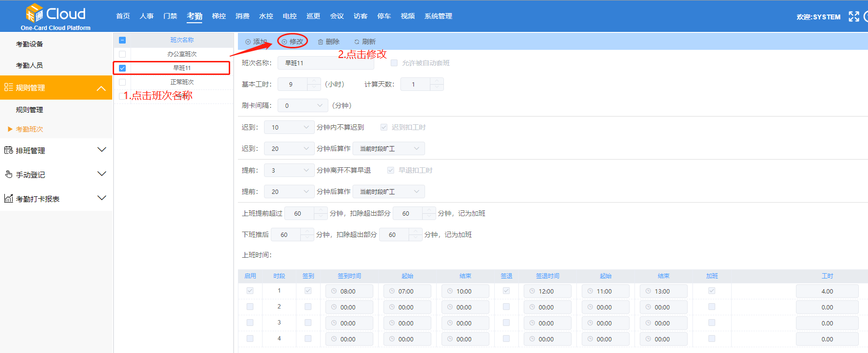This screenshot has width=868, height=353.
Task: Click the 刷新 refresh icon
Action: click(x=357, y=42)
